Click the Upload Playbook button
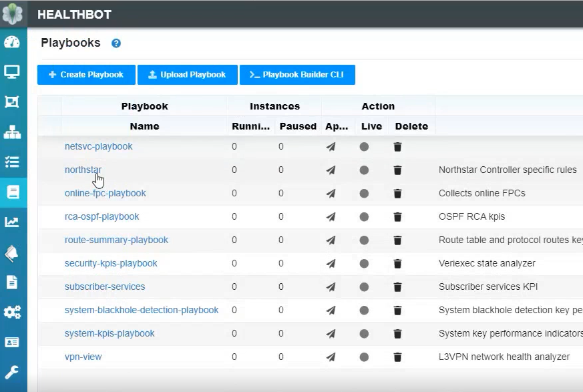 [x=187, y=75]
